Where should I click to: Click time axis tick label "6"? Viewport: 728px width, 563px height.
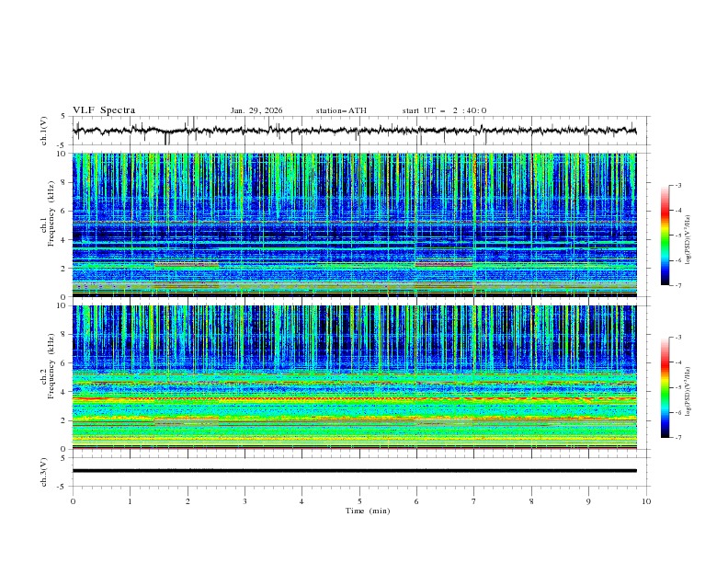[x=416, y=501]
